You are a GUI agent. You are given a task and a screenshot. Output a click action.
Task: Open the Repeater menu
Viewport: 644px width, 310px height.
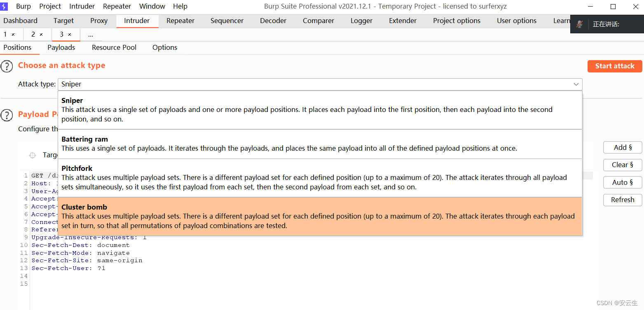(x=117, y=6)
